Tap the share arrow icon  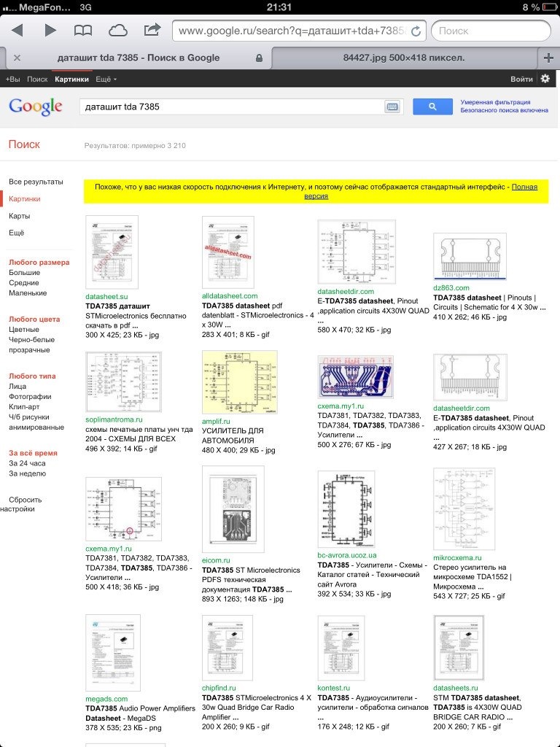coord(152,30)
